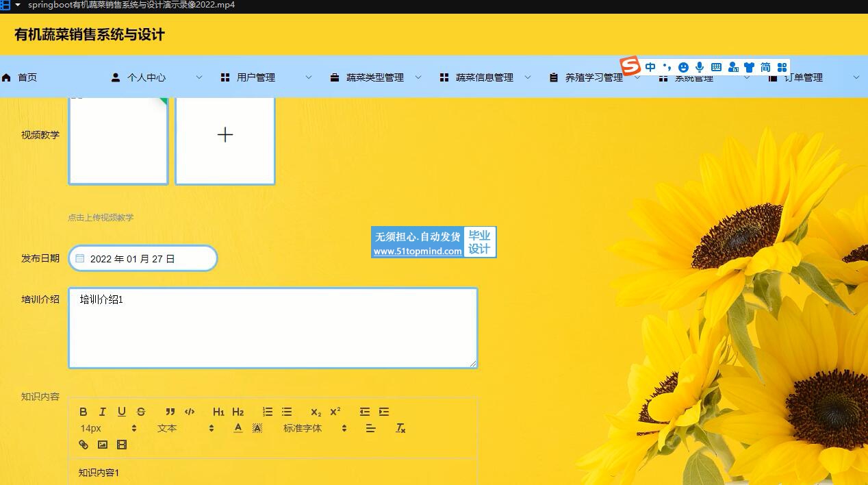Open the 订单管理 menu
This screenshot has height=485, width=868.
coord(796,77)
